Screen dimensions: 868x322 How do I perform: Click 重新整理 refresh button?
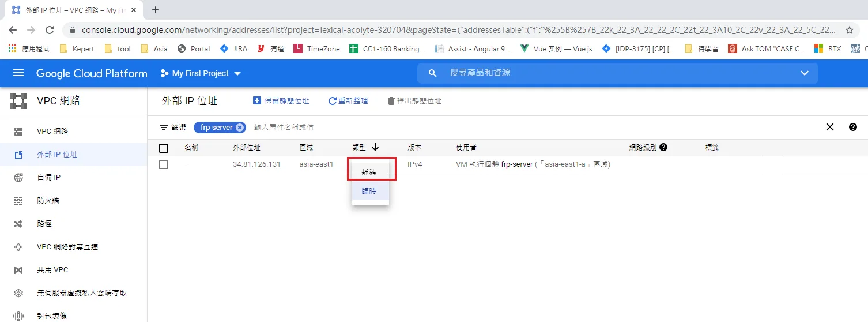point(348,101)
